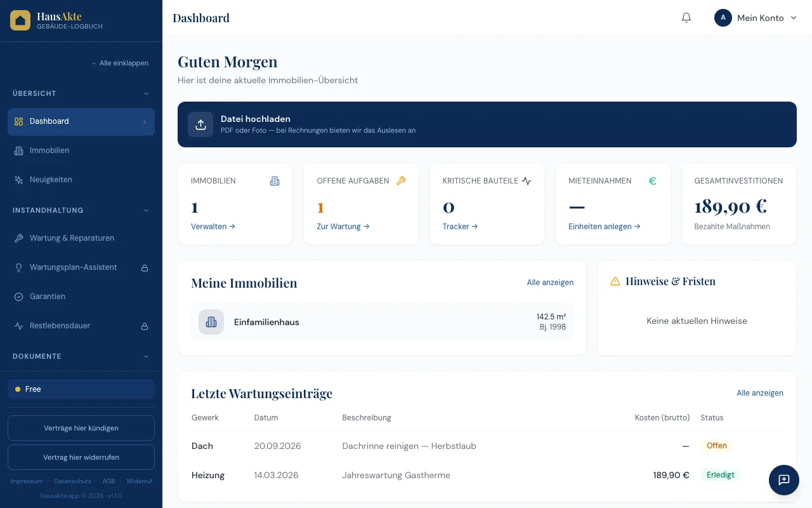812x508 pixels.
Task: Click the Jahreswartung Gastherme description
Action: [396, 475]
